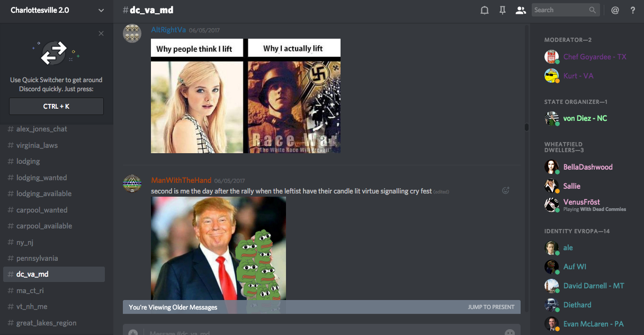The width and height of the screenshot is (644, 335).
Task: Click the chat scrollbar thumb
Action: point(526,127)
